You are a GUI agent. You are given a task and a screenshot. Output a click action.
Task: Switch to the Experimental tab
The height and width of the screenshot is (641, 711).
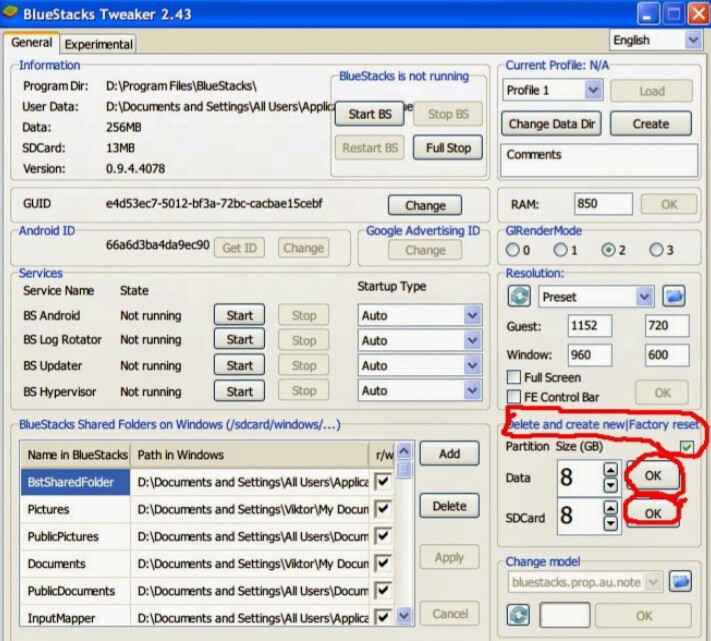[x=98, y=44]
